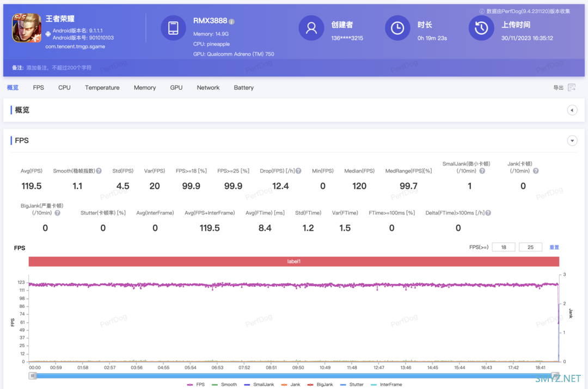Image resolution: width=588 pixels, height=389 pixels.
Task: Open help icon for Jank(卡顿)
Action: [x=536, y=171]
